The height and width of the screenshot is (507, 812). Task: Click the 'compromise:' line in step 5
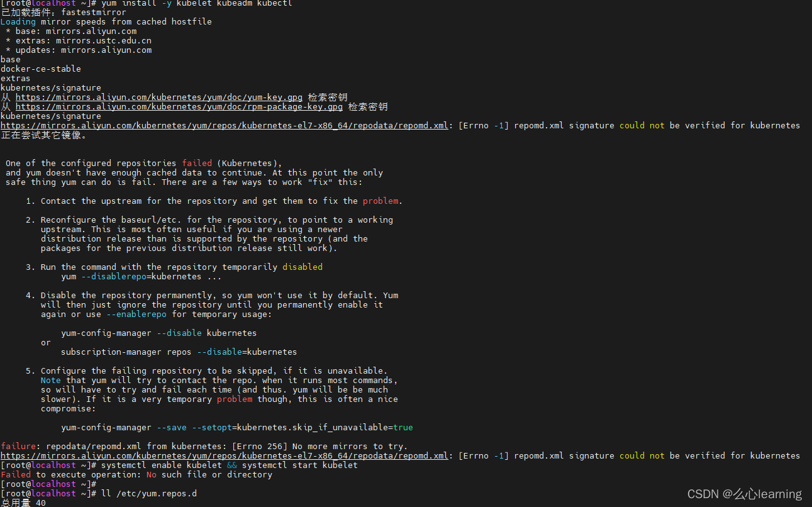(69, 409)
